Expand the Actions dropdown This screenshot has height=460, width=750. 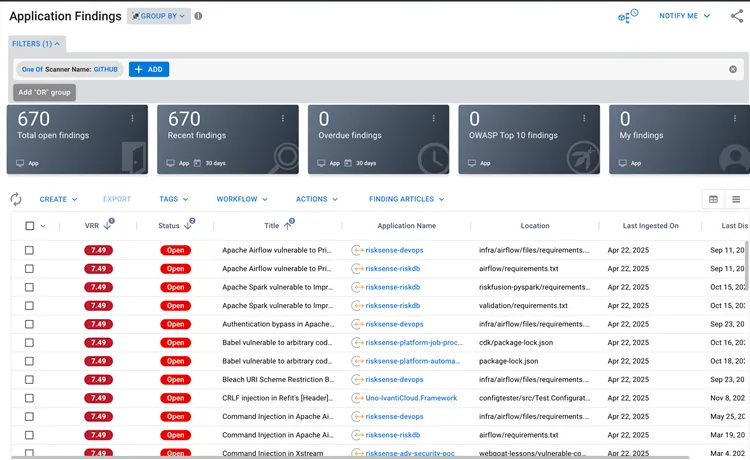click(x=317, y=199)
